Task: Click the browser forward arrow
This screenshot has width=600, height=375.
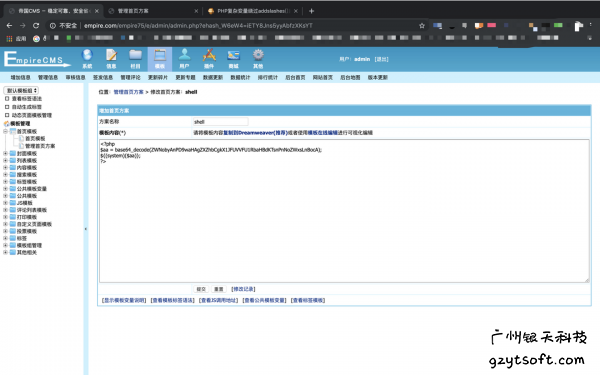Action: (x=23, y=26)
